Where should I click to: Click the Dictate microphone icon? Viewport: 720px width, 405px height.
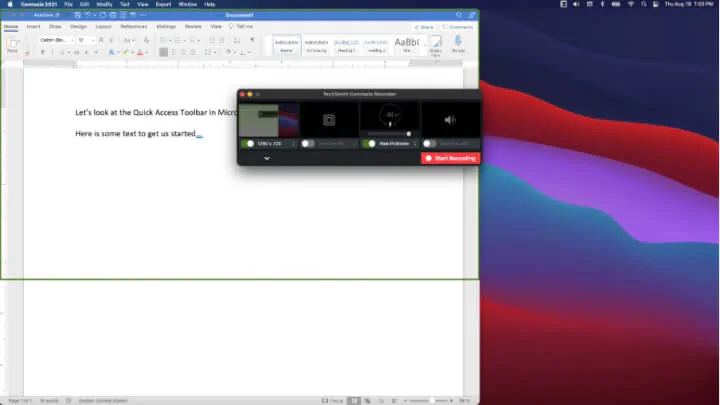[x=459, y=44]
